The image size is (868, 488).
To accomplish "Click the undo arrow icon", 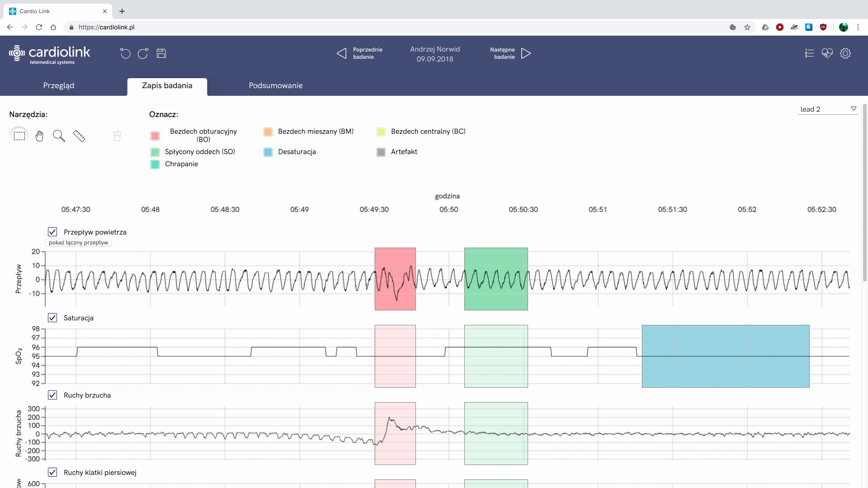I will pos(125,53).
